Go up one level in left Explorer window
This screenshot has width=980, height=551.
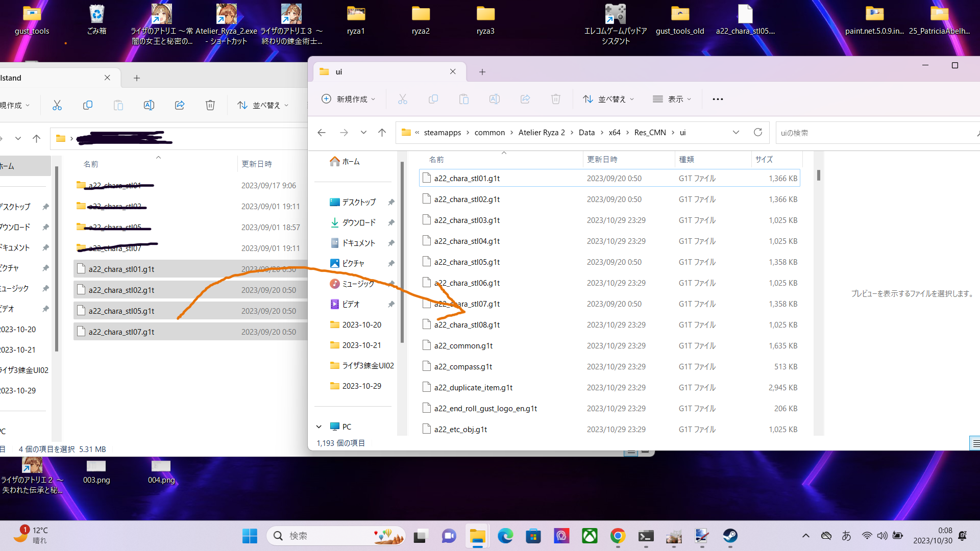point(36,138)
